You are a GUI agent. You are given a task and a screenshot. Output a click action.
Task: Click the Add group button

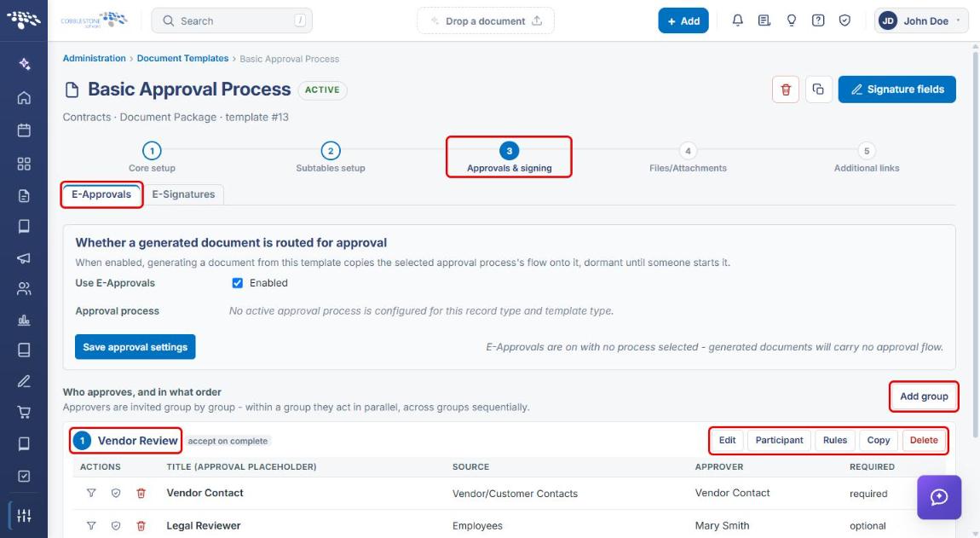coord(924,396)
